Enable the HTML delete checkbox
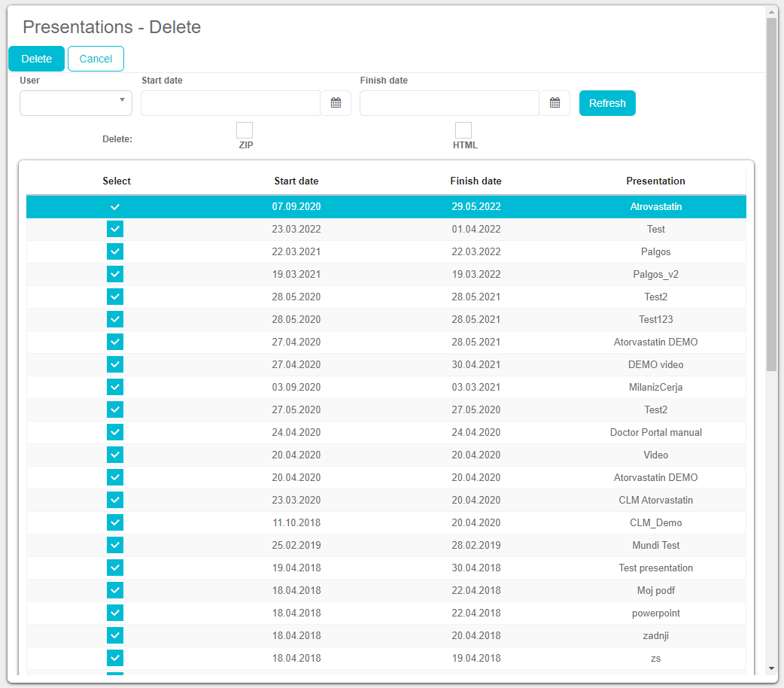Screen dimensions: 784x688 [463, 130]
